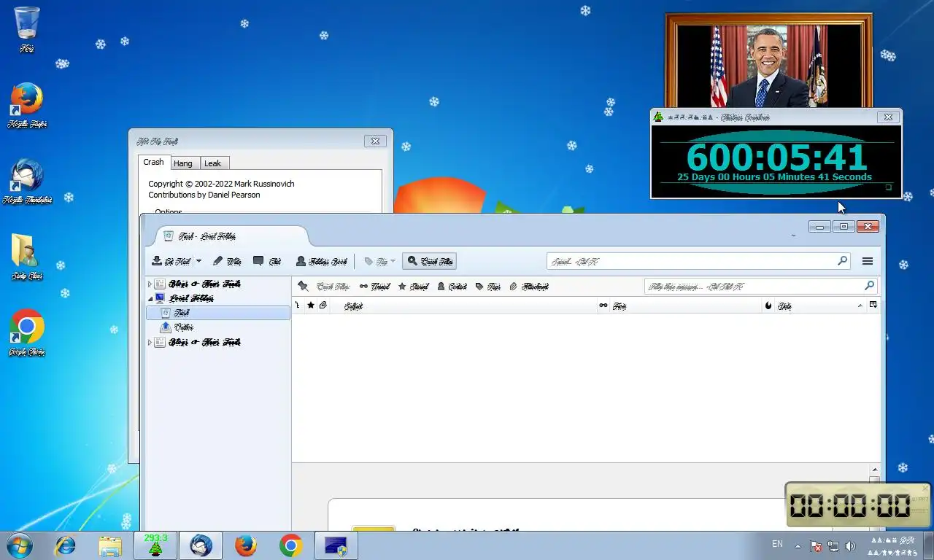Close the Not My Fault window
The width and height of the screenshot is (934, 560).
tap(374, 141)
